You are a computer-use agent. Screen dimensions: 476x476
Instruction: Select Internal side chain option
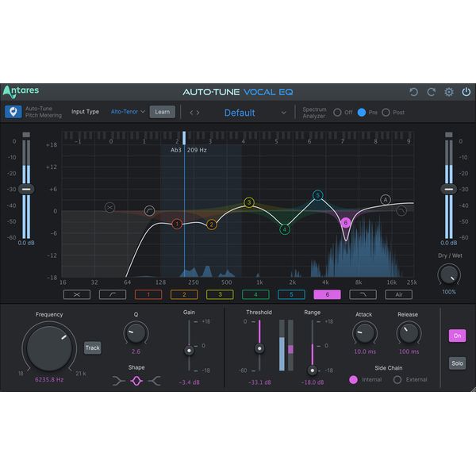353,380
